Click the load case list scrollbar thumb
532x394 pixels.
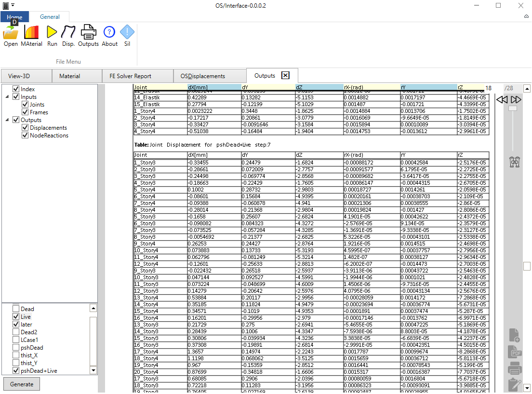(x=93, y=340)
